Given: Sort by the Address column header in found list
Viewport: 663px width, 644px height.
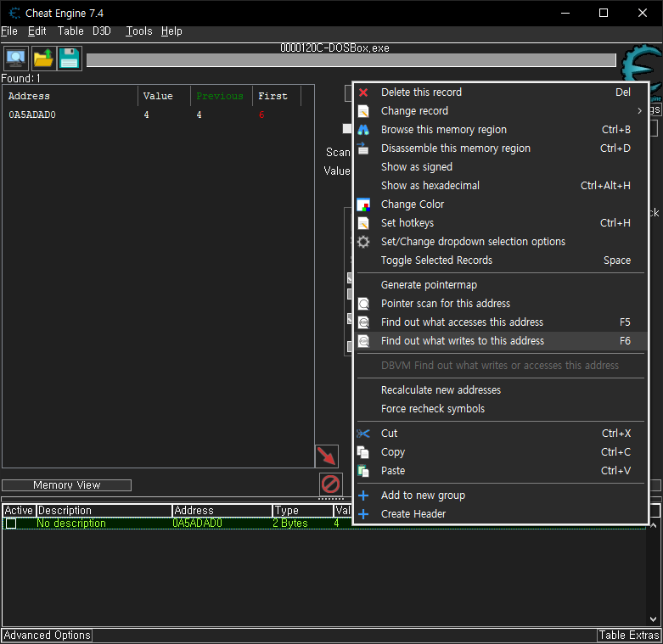Looking at the screenshot, I should pos(70,96).
